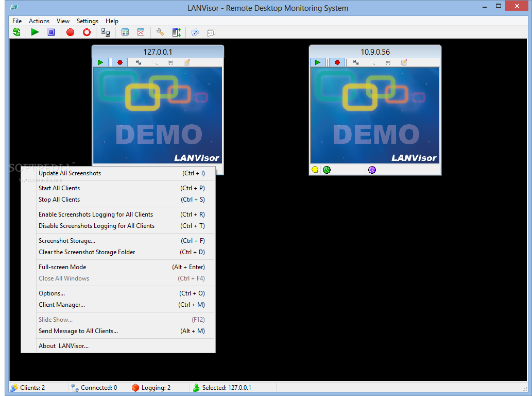Click gray monitor icon in 127.0.0.1 window

point(170,62)
